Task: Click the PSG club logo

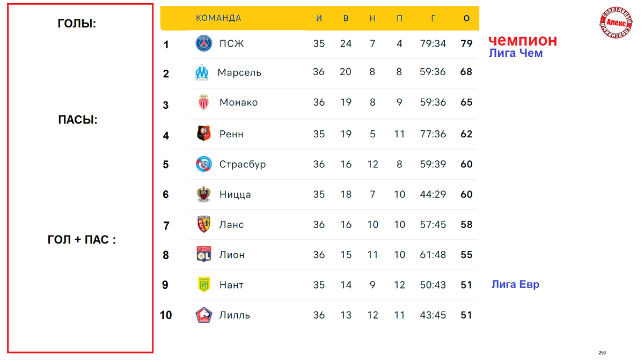Action: pos(204,43)
